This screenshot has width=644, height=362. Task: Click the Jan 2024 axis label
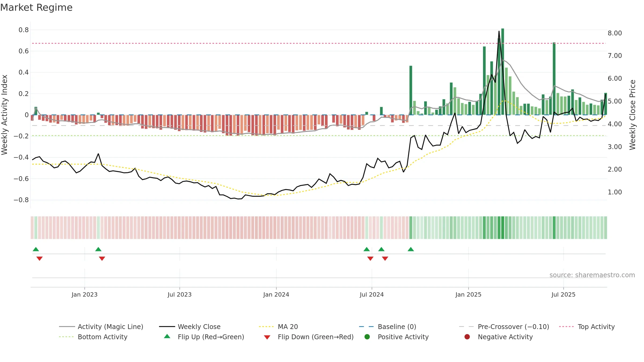click(x=276, y=294)
